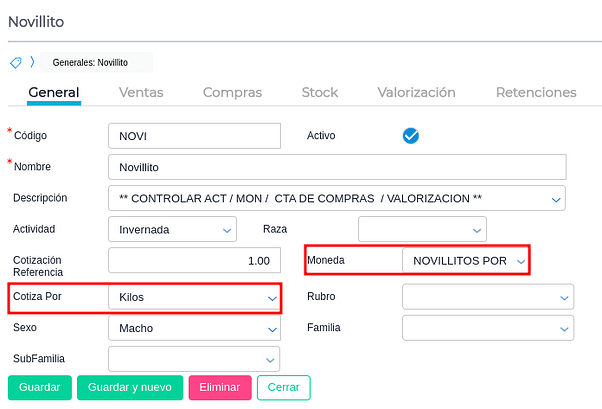The height and width of the screenshot is (409, 602).
Task: Click the Código input field
Action: [194, 135]
